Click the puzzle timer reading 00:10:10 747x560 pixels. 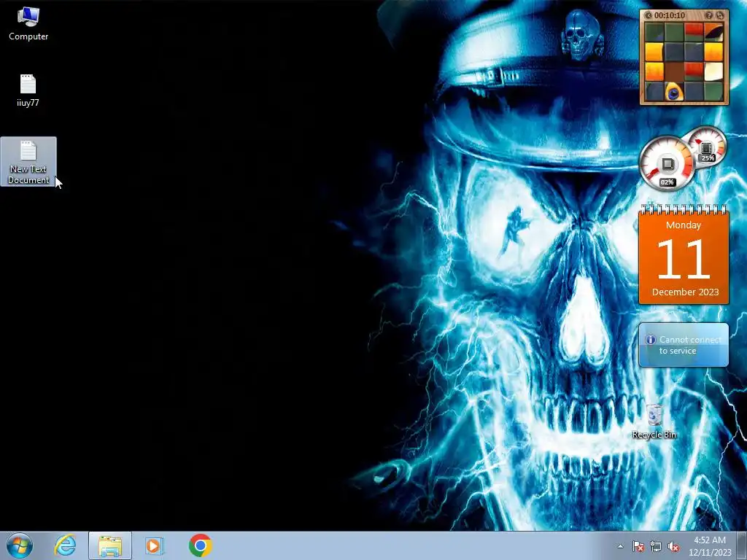pyautogui.click(x=670, y=15)
